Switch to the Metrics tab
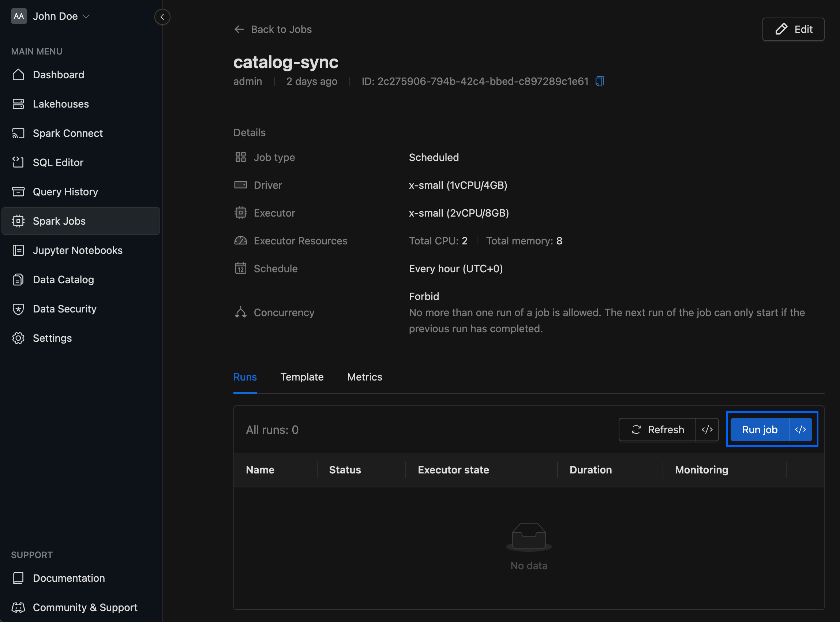 [x=364, y=376]
